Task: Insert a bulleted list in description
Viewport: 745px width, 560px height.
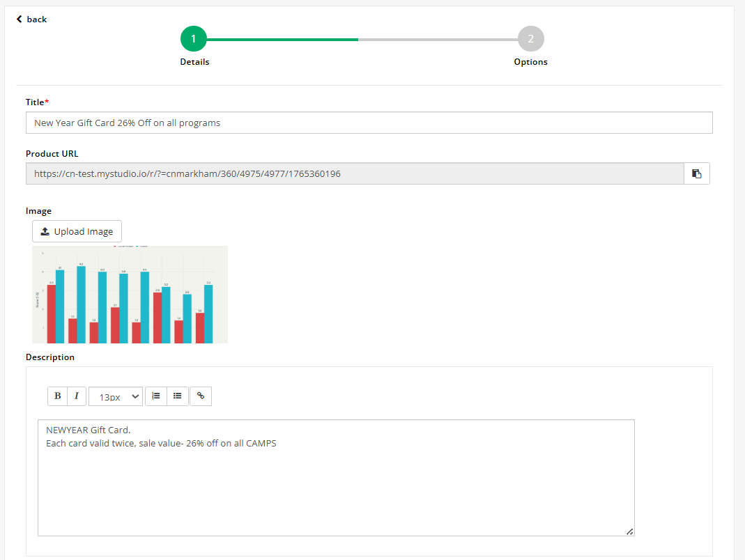Action: click(178, 396)
